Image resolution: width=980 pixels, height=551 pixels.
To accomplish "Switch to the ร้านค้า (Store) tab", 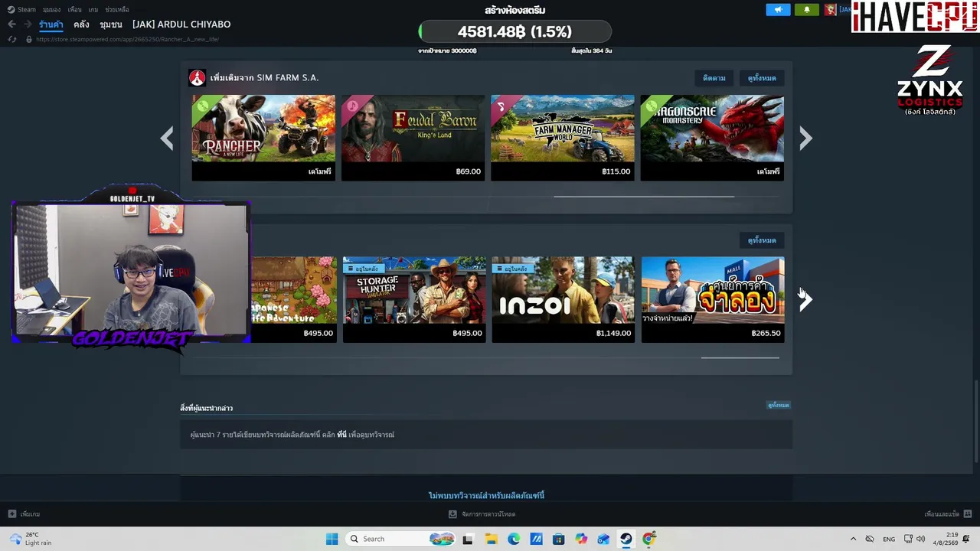I will [x=51, y=24].
